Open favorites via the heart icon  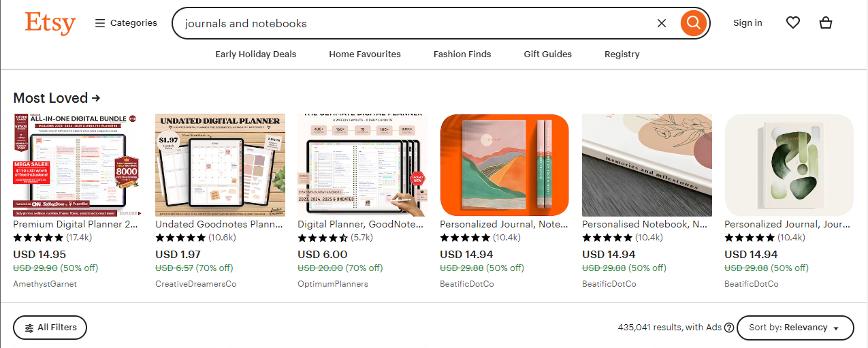793,23
